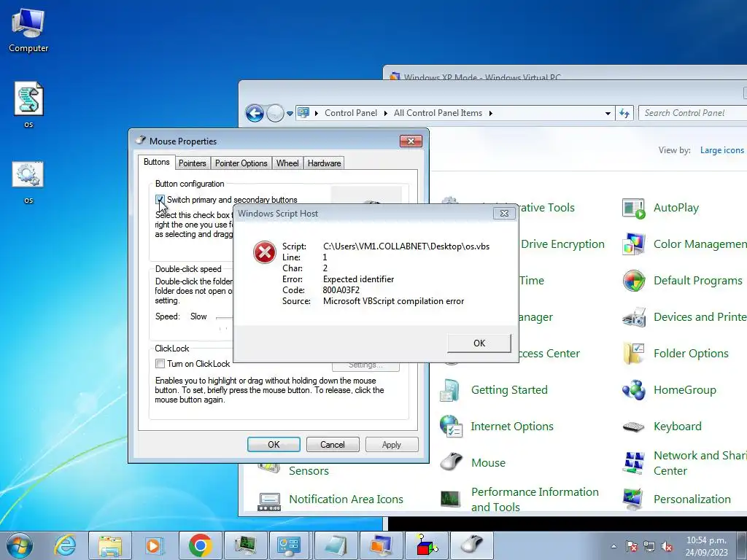The height and width of the screenshot is (560, 747).
Task: Click the refresh button beside the address bar
Action: click(x=624, y=113)
